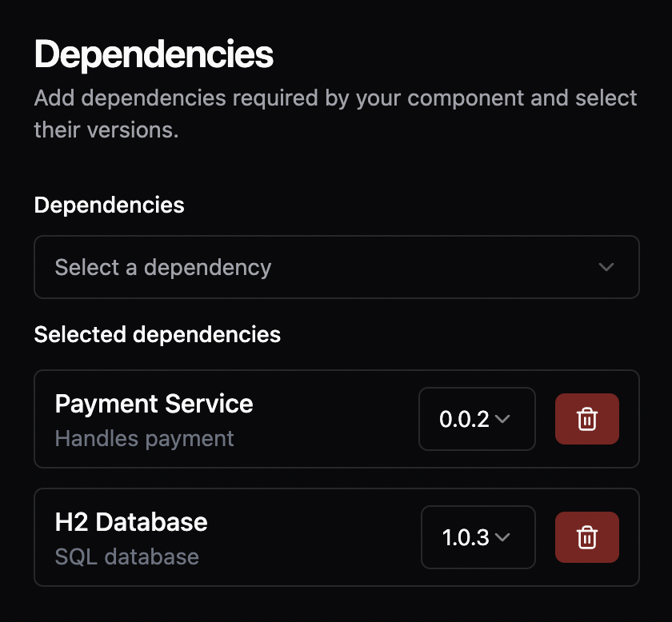
Task: Click the Select a dependency placeholder text
Action: click(163, 268)
